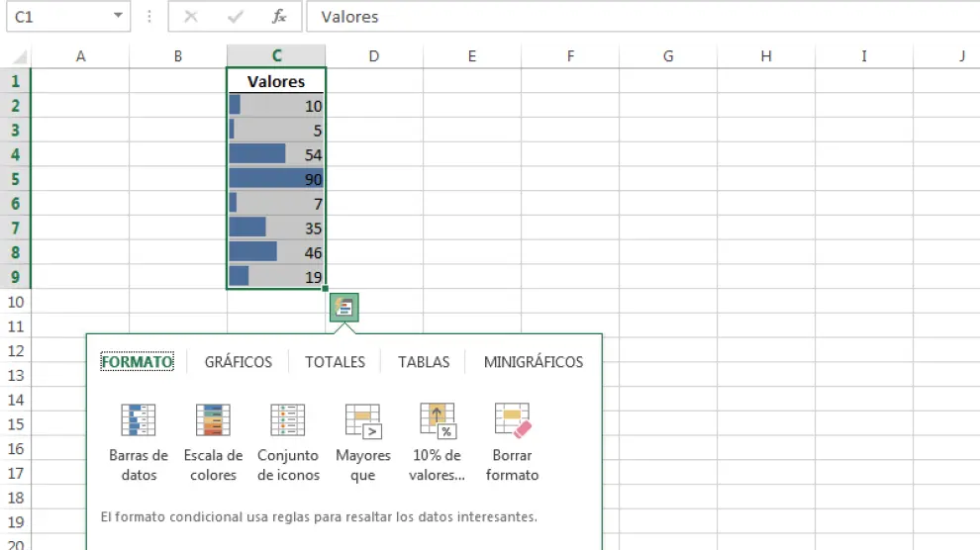Select row 5 header
Image resolution: width=980 pixels, height=550 pixels.
click(15, 179)
